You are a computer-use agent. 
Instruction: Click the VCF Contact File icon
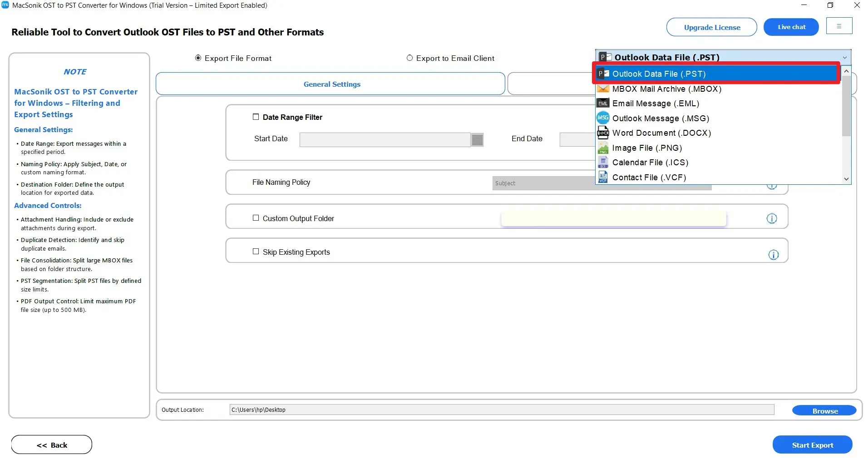[603, 177]
